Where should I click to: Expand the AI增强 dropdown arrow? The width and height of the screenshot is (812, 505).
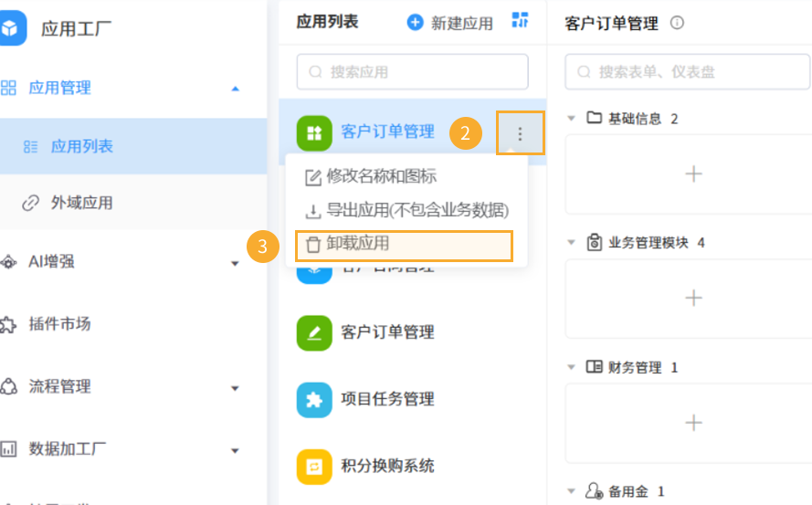click(x=235, y=263)
